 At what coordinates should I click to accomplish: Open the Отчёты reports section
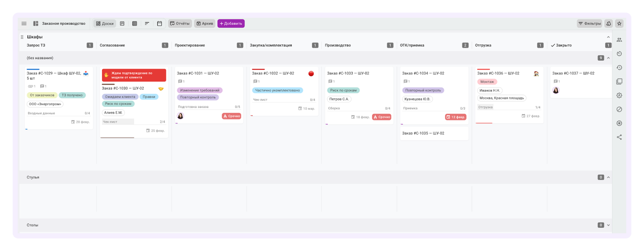click(180, 24)
